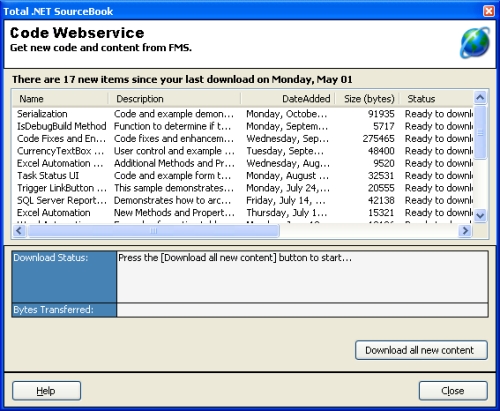Click the Download Status message box

pyautogui.click(x=302, y=277)
